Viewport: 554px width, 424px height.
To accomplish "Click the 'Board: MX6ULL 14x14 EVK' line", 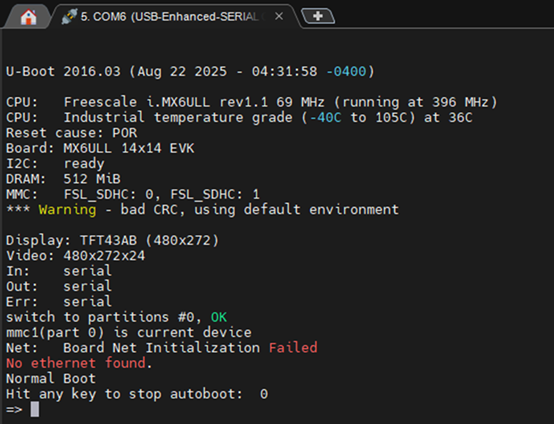I will (100, 148).
